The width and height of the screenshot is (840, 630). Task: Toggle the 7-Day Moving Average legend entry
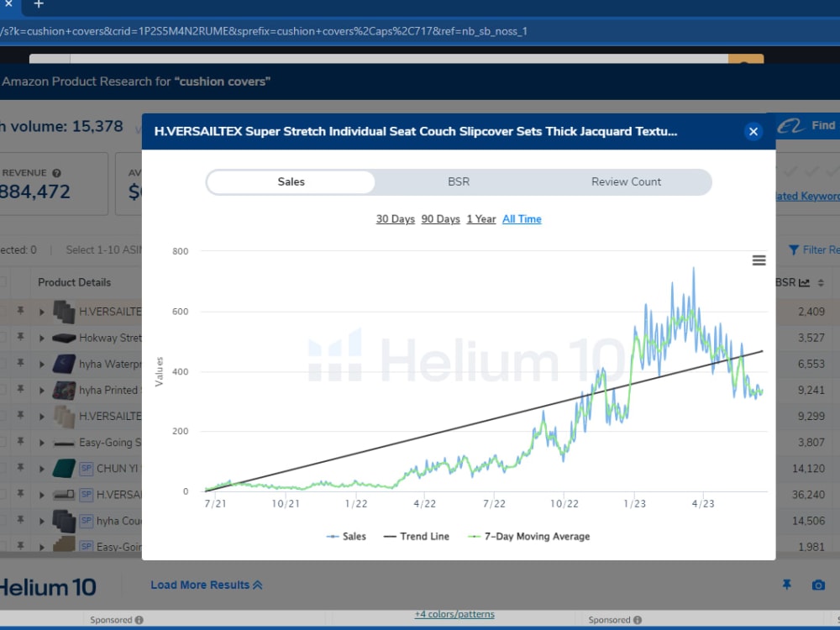528,536
